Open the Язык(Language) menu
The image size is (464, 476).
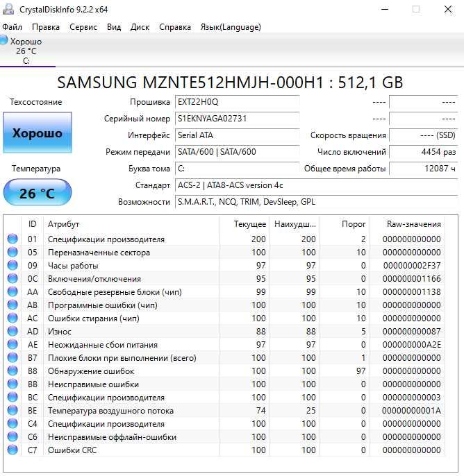(231, 27)
